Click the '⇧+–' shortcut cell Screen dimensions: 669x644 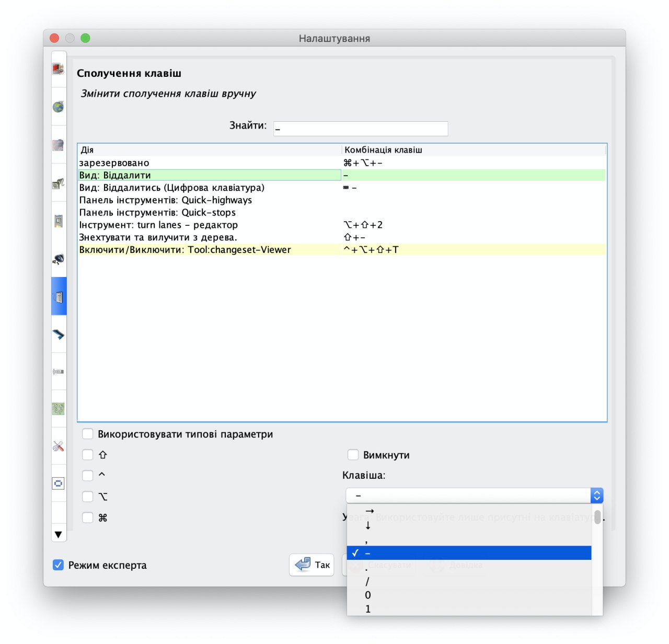click(x=474, y=237)
